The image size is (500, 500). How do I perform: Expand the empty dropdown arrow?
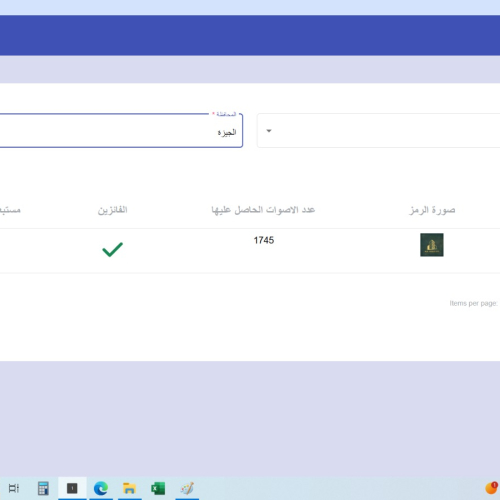point(269,131)
